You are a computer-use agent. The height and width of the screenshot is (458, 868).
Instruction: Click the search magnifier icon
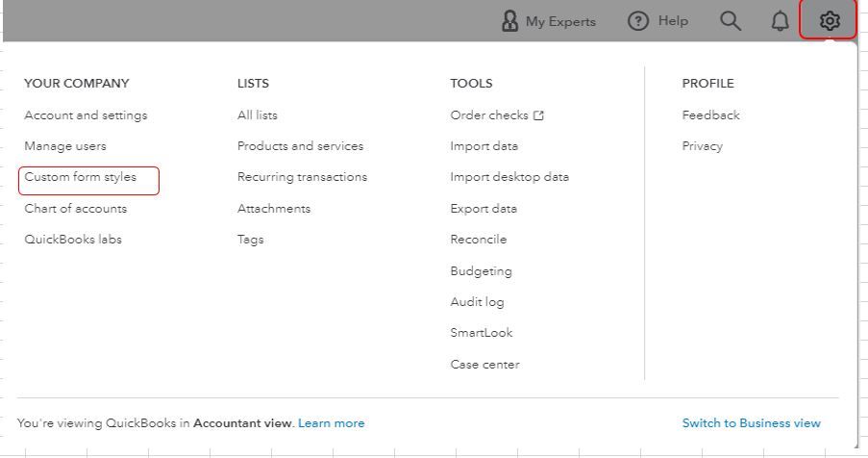click(731, 21)
